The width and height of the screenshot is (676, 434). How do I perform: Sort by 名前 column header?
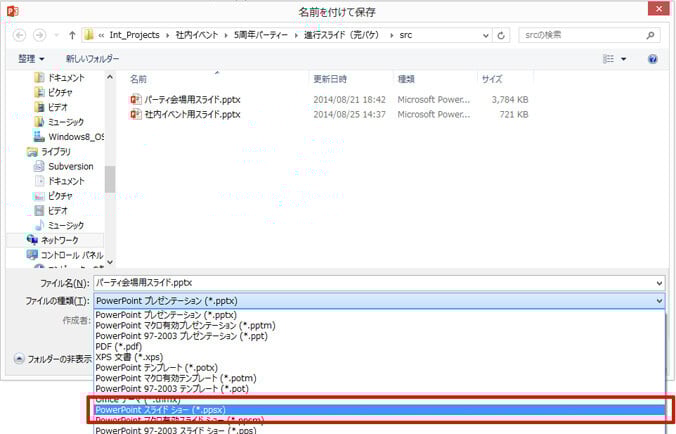(x=138, y=79)
